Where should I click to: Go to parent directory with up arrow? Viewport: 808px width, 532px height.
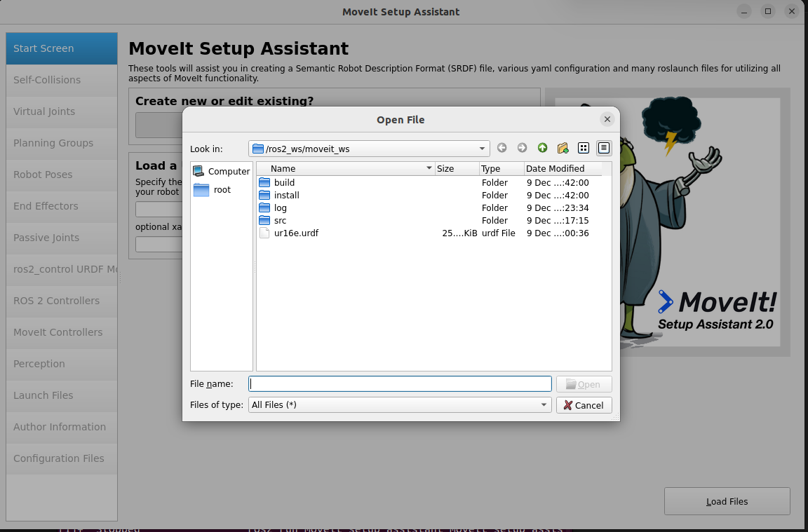(542, 148)
